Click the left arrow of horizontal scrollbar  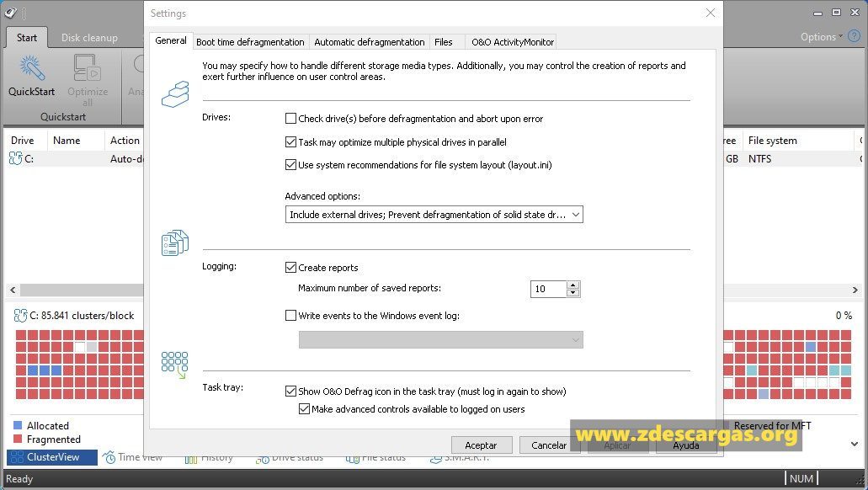[13, 290]
